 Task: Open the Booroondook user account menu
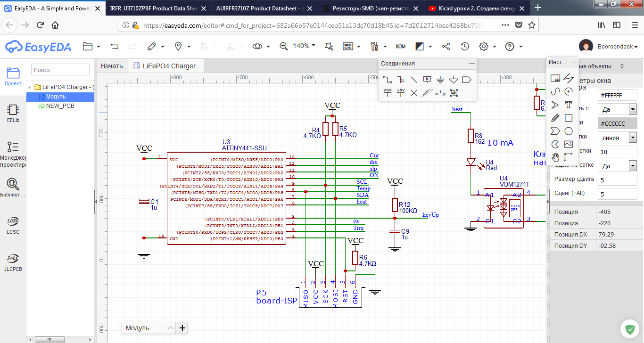pos(608,46)
